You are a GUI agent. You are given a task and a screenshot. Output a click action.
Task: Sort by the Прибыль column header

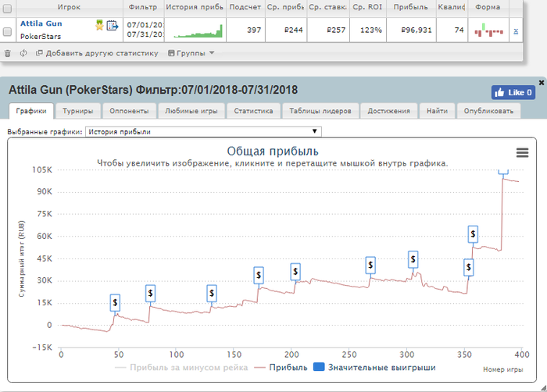click(410, 7)
